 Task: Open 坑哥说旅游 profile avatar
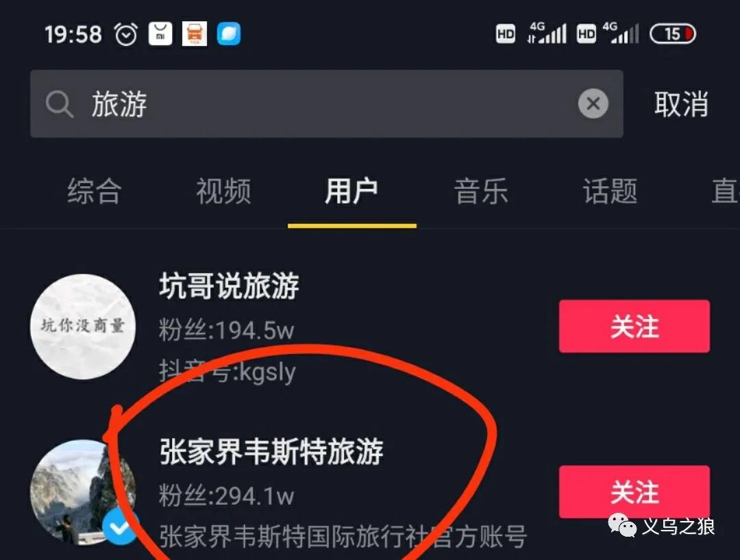[83, 326]
